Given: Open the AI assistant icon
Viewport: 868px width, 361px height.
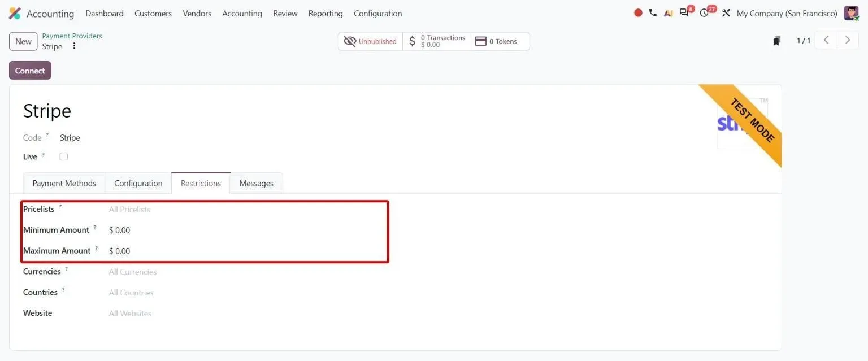Looking at the screenshot, I should (x=669, y=13).
